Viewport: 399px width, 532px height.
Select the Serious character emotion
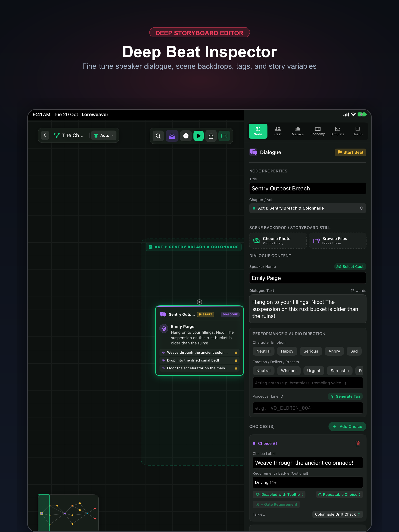(311, 351)
